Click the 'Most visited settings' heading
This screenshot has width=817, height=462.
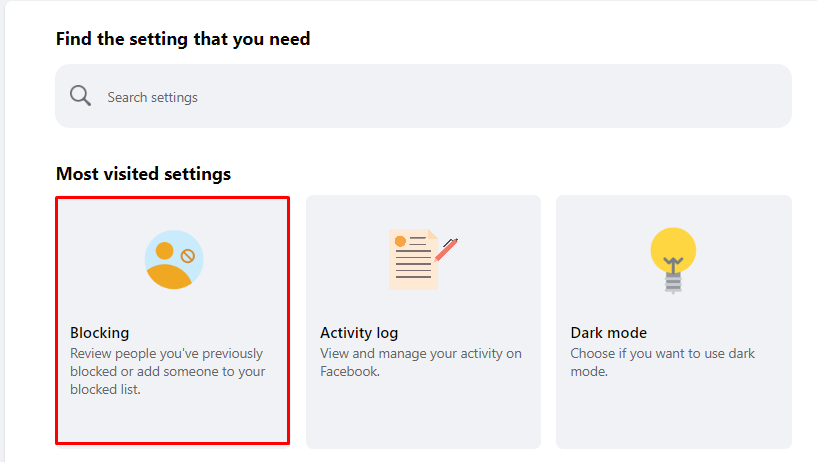click(x=143, y=174)
